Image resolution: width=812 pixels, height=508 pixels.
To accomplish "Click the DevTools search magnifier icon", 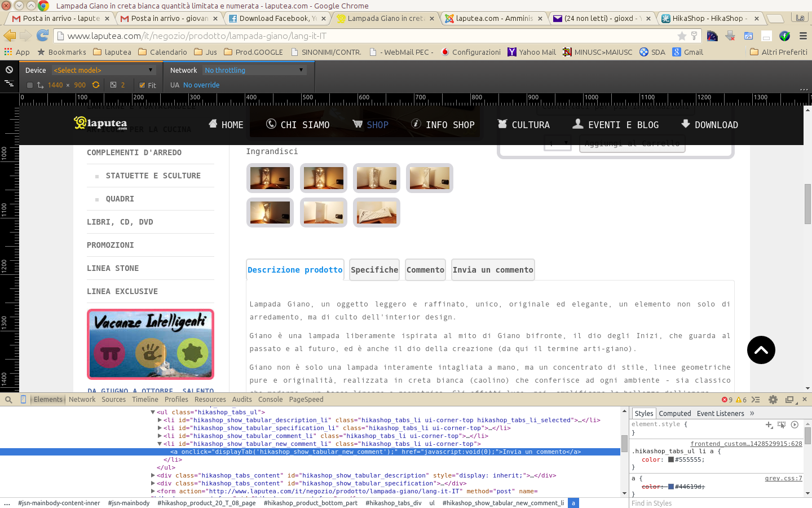I will (8, 400).
